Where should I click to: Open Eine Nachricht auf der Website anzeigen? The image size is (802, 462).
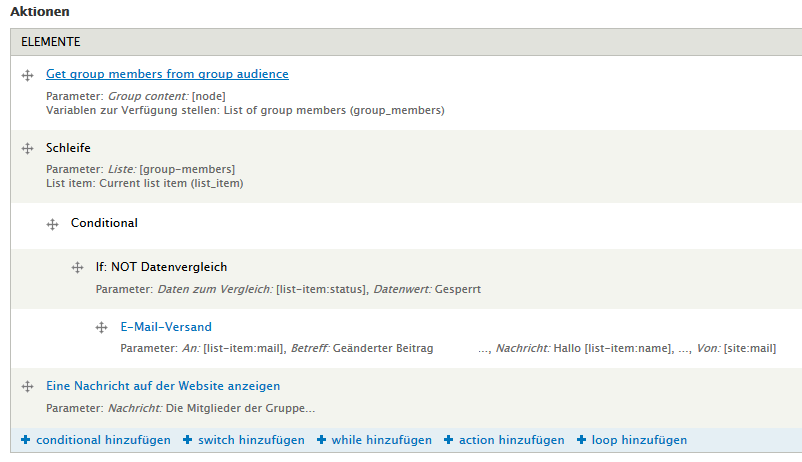tap(163, 385)
